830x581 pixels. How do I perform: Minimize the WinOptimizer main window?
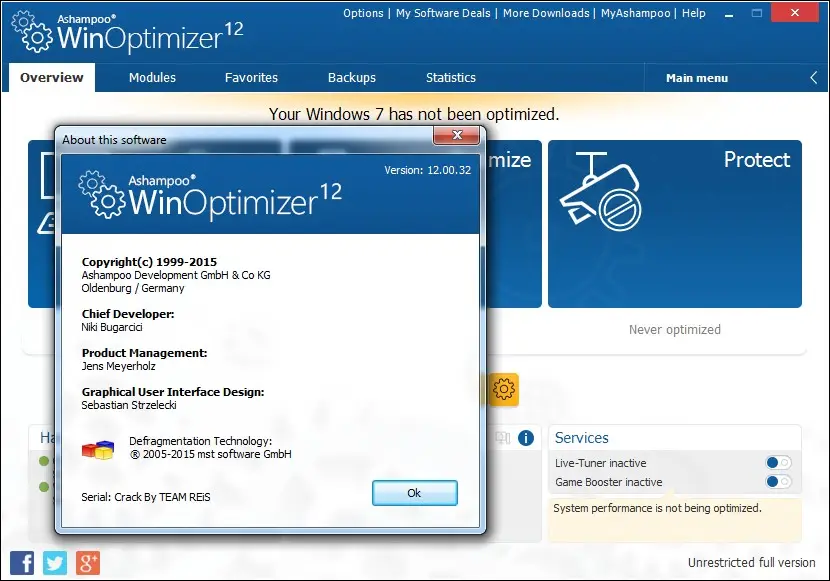pos(729,14)
